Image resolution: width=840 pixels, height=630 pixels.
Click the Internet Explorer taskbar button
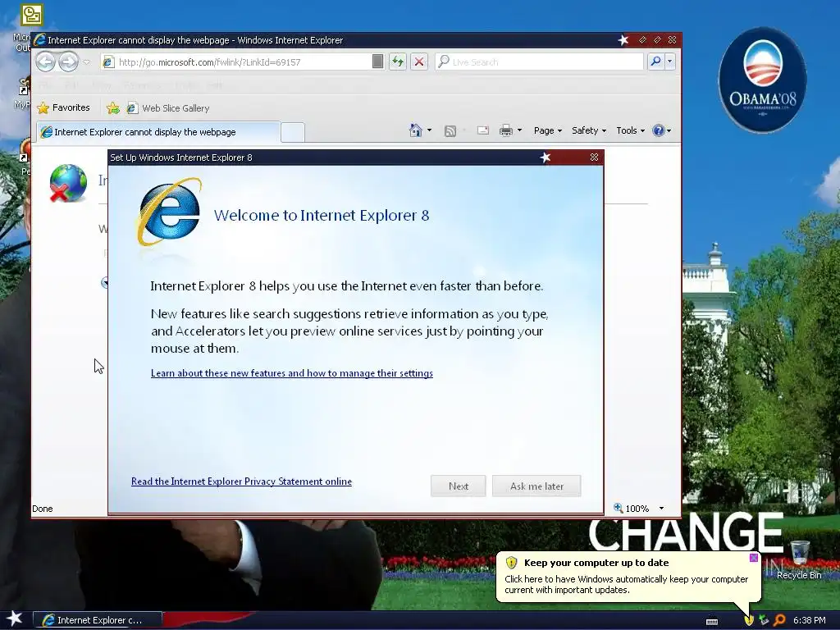(x=98, y=620)
